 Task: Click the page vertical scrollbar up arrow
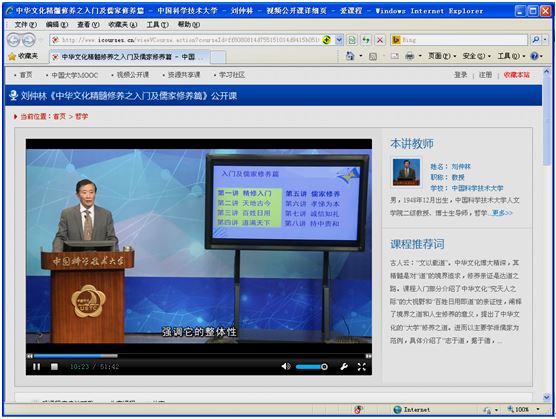point(546,72)
